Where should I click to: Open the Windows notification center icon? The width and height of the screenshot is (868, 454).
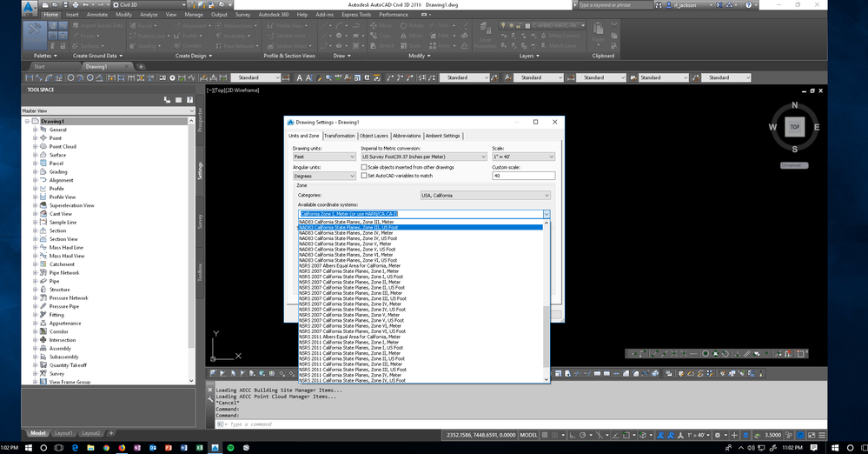pos(814,447)
